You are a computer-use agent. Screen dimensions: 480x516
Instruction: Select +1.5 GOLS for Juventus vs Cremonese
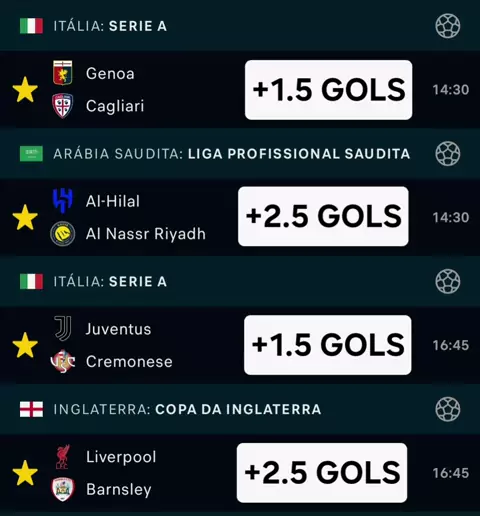coord(328,345)
